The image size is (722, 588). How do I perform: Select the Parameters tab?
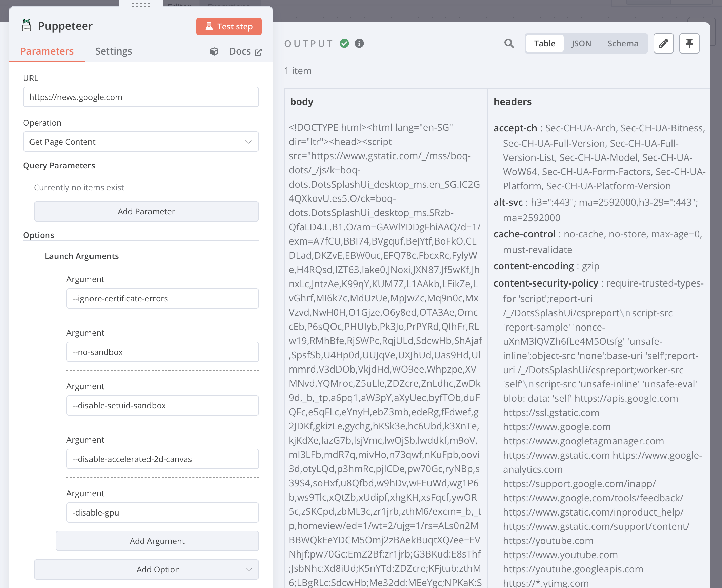point(47,51)
